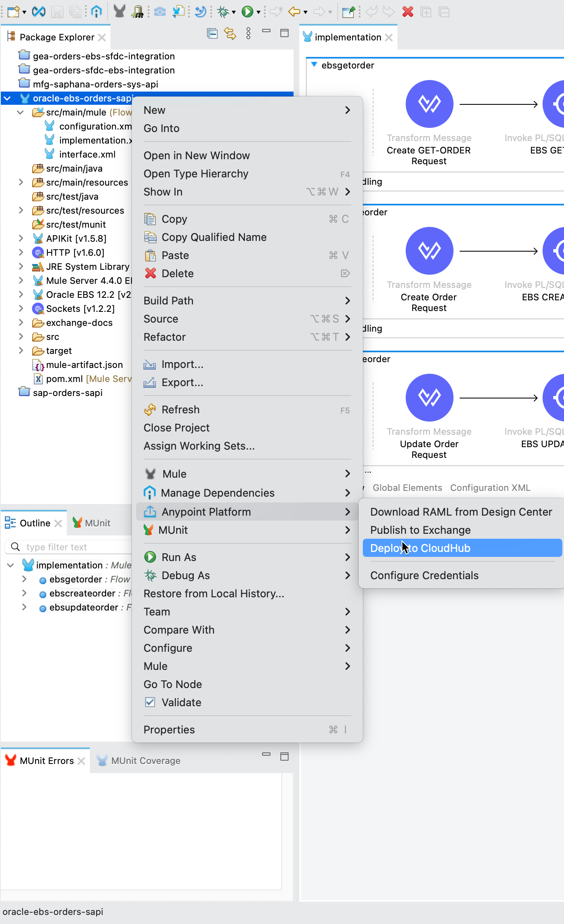This screenshot has height=924, width=564.
Task: Maximize the MUnit Errors panel
Action: [x=284, y=757]
